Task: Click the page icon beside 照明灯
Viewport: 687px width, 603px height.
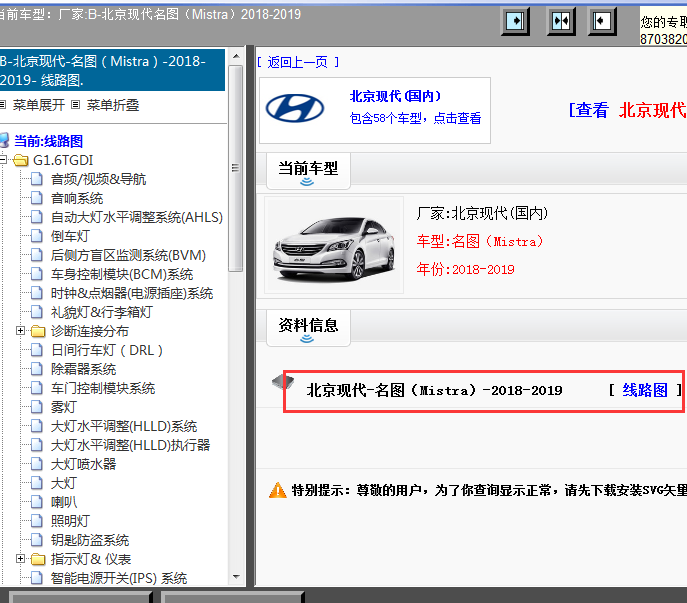Action: click(x=37, y=521)
